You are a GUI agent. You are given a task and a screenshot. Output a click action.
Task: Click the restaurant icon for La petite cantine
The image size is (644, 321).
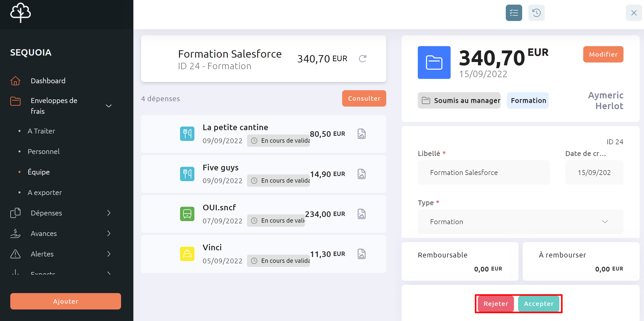coord(187,134)
